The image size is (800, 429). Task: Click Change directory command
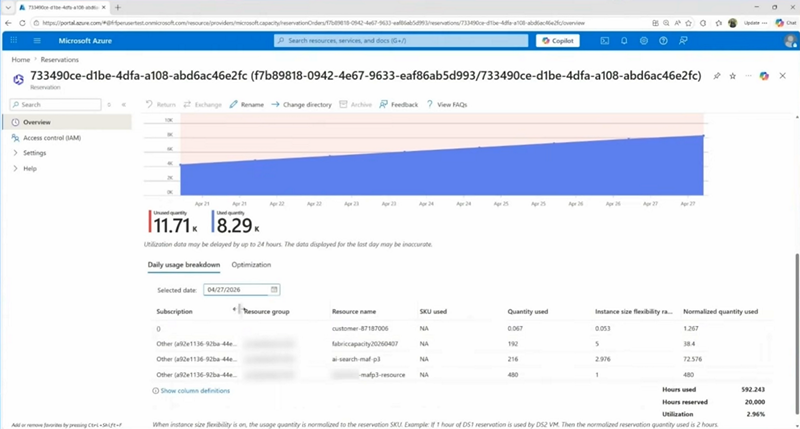pos(302,105)
